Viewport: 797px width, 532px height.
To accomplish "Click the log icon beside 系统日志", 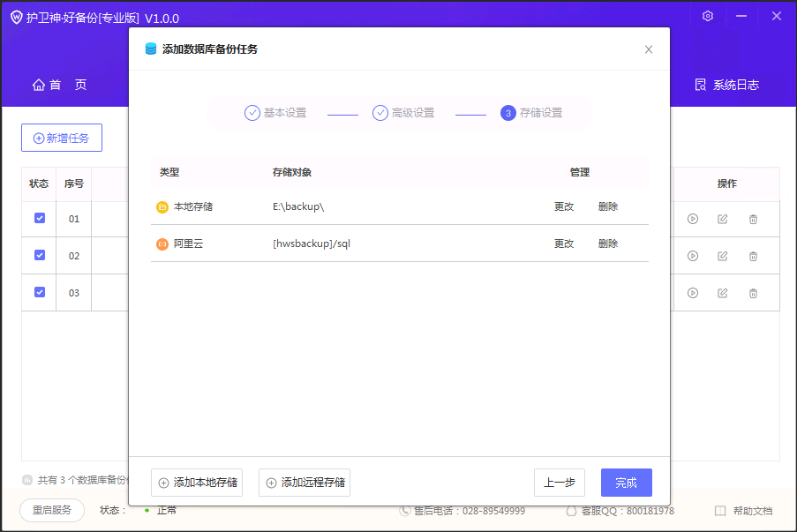I will (701, 85).
